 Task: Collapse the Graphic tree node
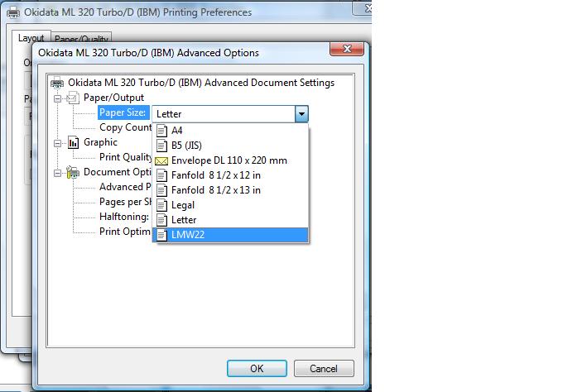point(58,142)
